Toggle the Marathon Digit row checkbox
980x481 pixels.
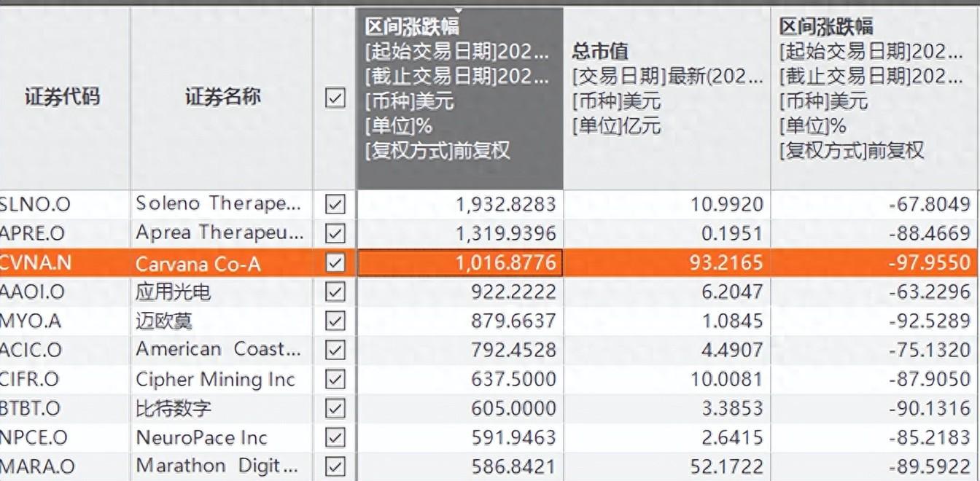pyautogui.click(x=335, y=466)
